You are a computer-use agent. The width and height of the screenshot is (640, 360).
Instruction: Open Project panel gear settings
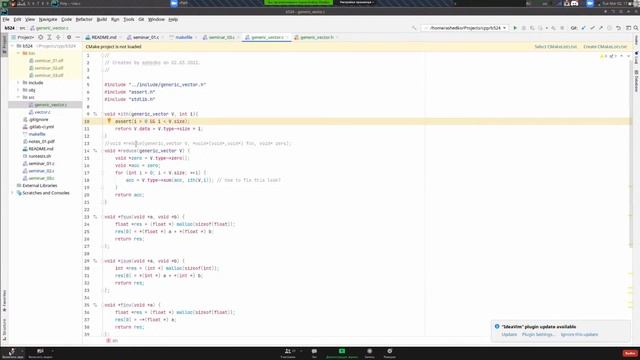(x=69, y=37)
